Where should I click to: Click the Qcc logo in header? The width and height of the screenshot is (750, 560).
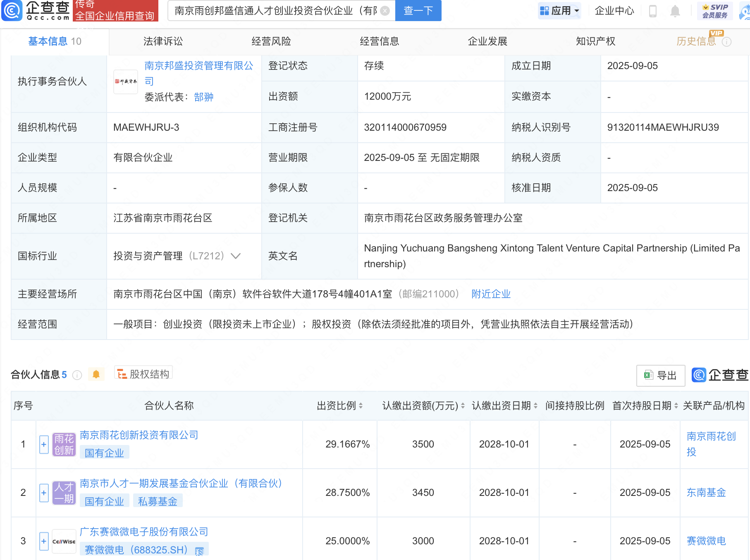(36, 10)
